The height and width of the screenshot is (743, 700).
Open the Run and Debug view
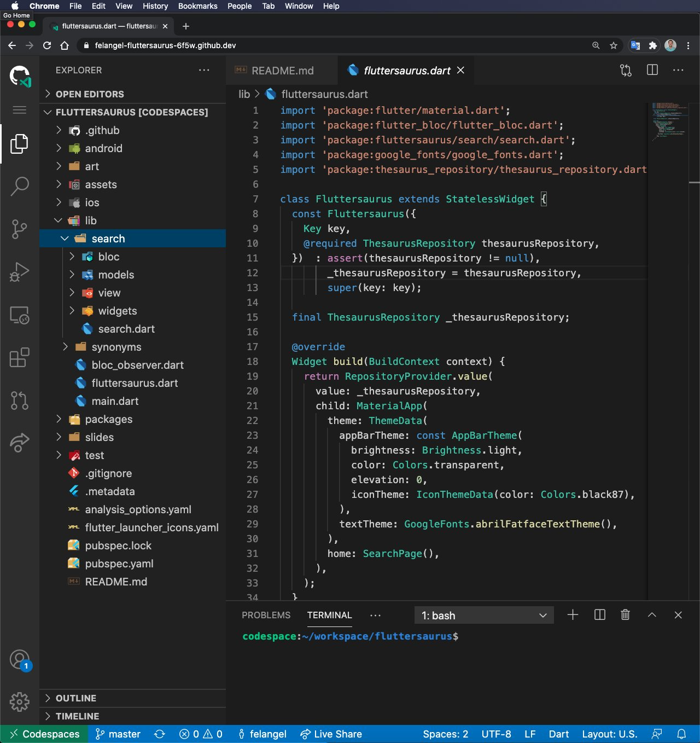pyautogui.click(x=20, y=272)
